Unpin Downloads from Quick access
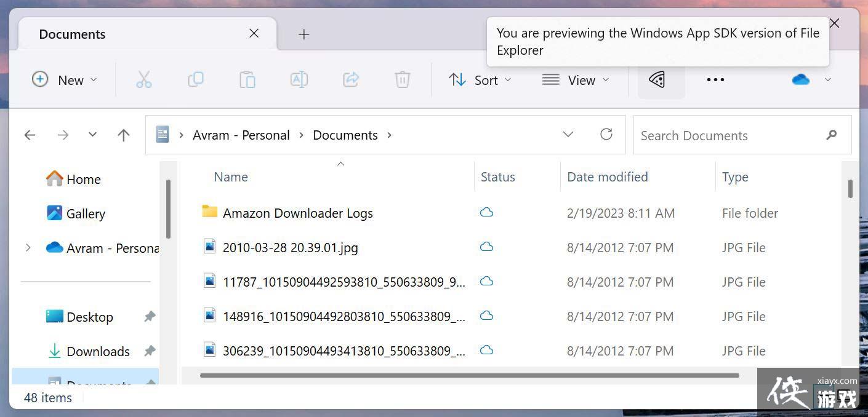The height and width of the screenshot is (417, 868). point(150,351)
